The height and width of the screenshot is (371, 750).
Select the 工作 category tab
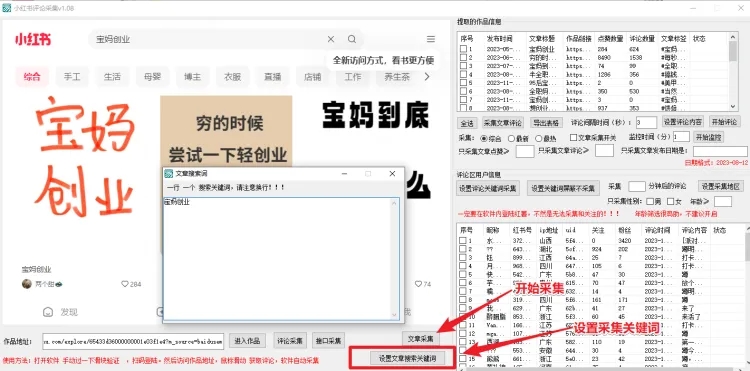pyautogui.click(x=353, y=76)
